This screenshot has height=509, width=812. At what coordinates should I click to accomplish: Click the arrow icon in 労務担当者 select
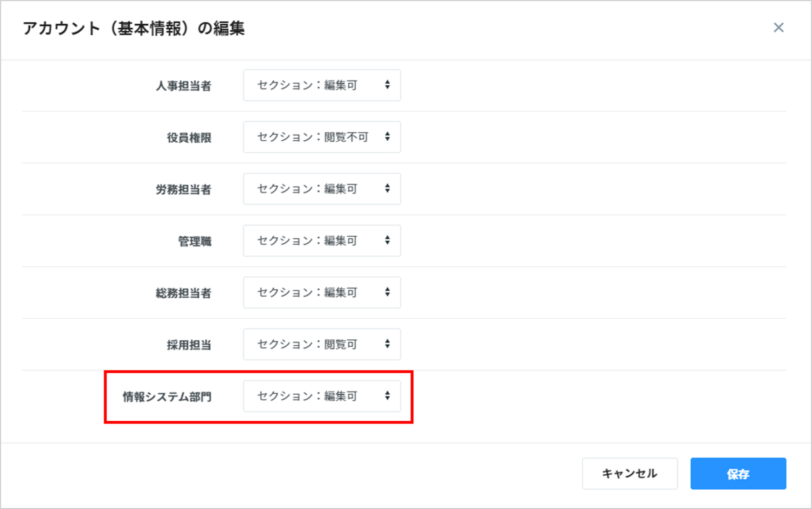[x=387, y=188]
